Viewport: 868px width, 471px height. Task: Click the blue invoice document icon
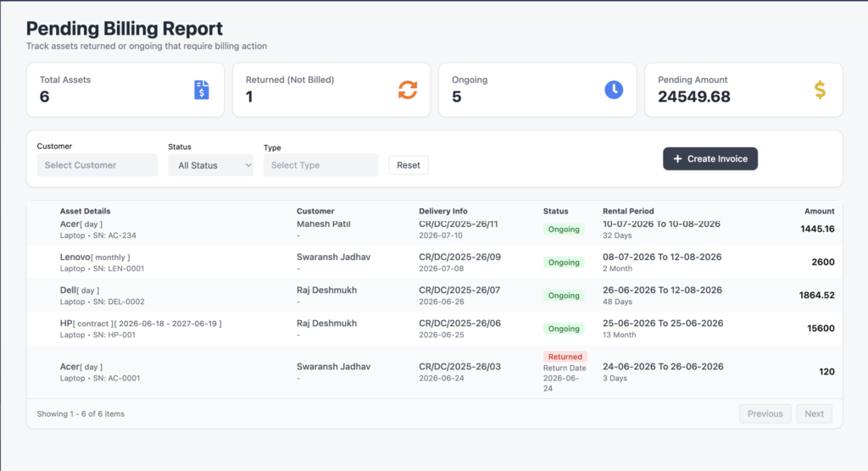point(202,90)
